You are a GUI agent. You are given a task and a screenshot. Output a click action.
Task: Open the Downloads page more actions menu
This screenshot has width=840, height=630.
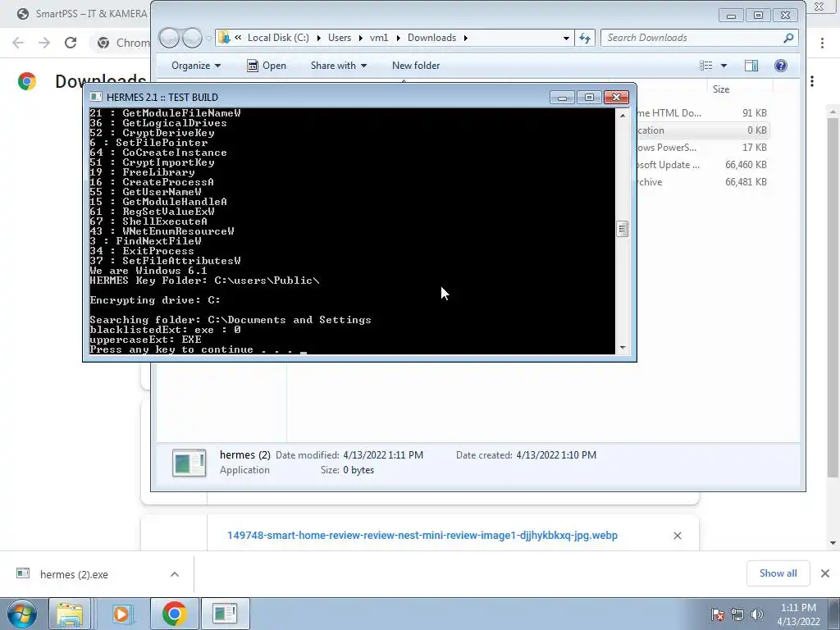coord(812,81)
